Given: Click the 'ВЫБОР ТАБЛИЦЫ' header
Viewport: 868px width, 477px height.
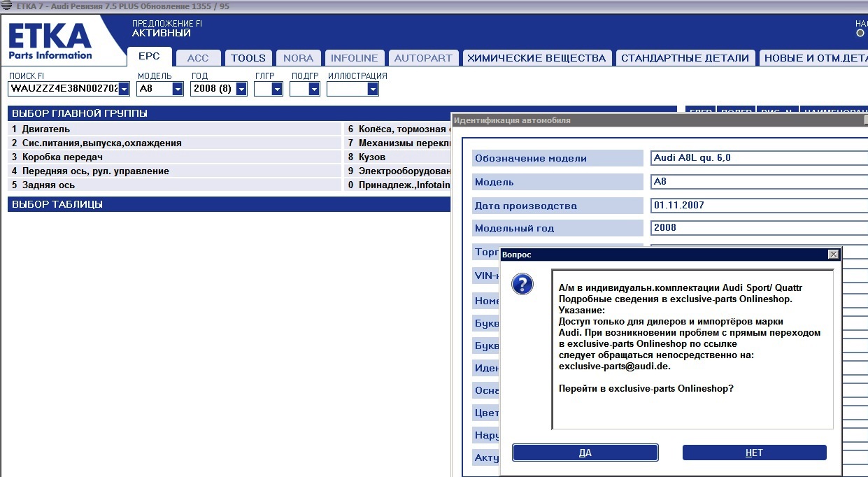Looking at the screenshot, I should (x=229, y=204).
